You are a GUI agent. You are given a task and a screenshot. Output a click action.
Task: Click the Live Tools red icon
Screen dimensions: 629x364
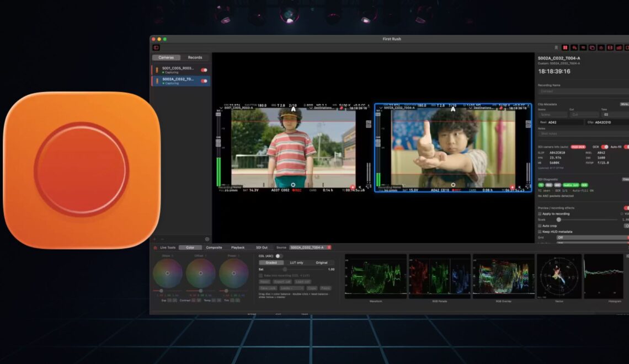pos(155,248)
